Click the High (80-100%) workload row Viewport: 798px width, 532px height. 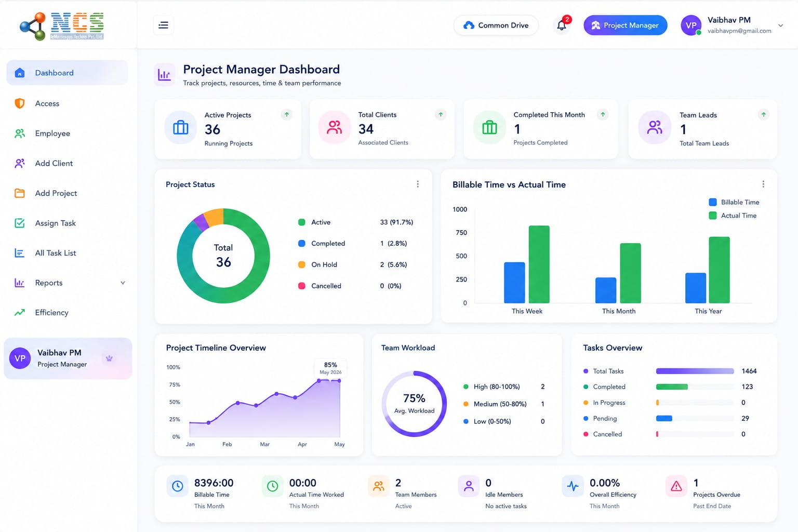coord(503,387)
